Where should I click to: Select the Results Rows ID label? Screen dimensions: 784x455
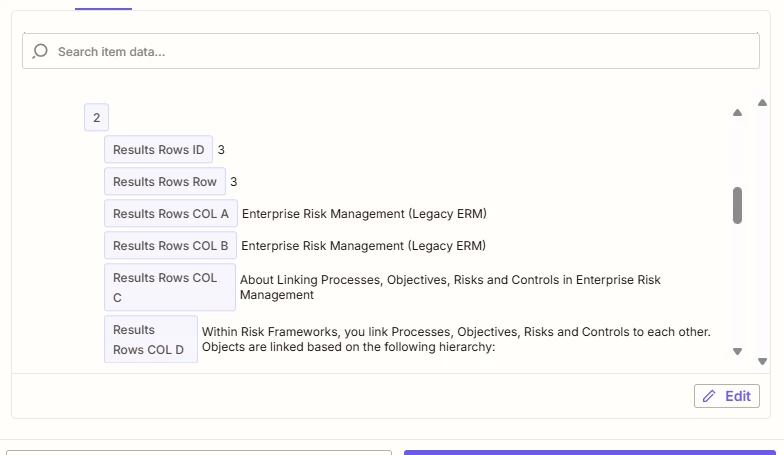point(158,150)
